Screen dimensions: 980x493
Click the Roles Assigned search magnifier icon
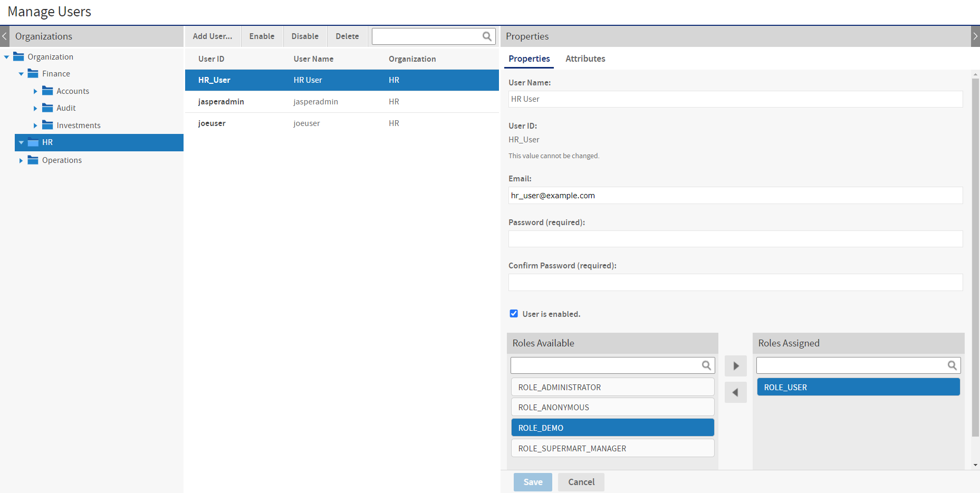coord(952,365)
